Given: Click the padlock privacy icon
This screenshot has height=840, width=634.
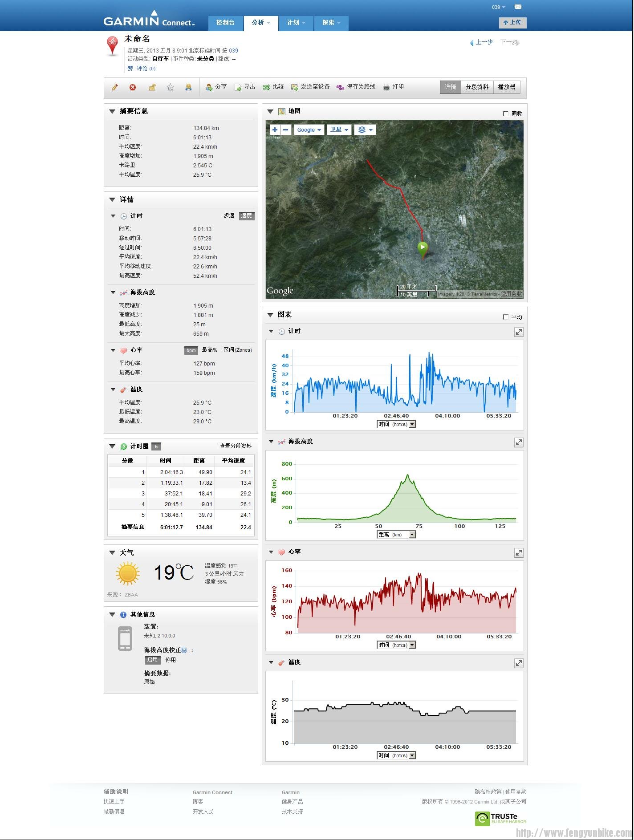Looking at the screenshot, I should (152, 87).
